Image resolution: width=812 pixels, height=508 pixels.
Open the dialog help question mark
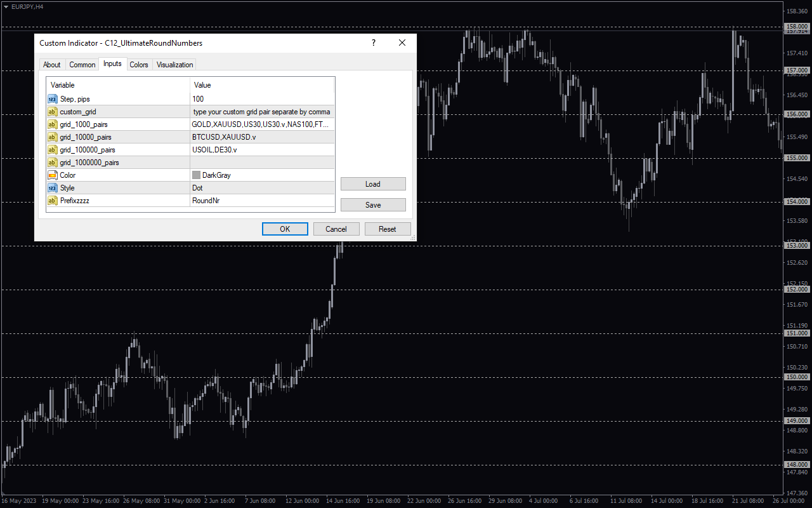coord(373,43)
